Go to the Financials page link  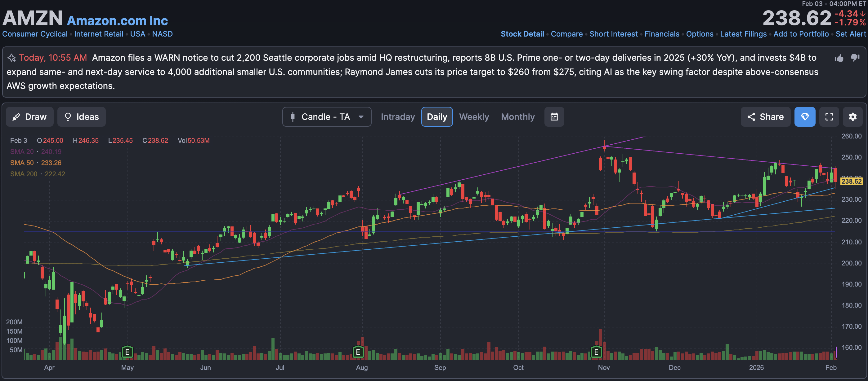(661, 34)
